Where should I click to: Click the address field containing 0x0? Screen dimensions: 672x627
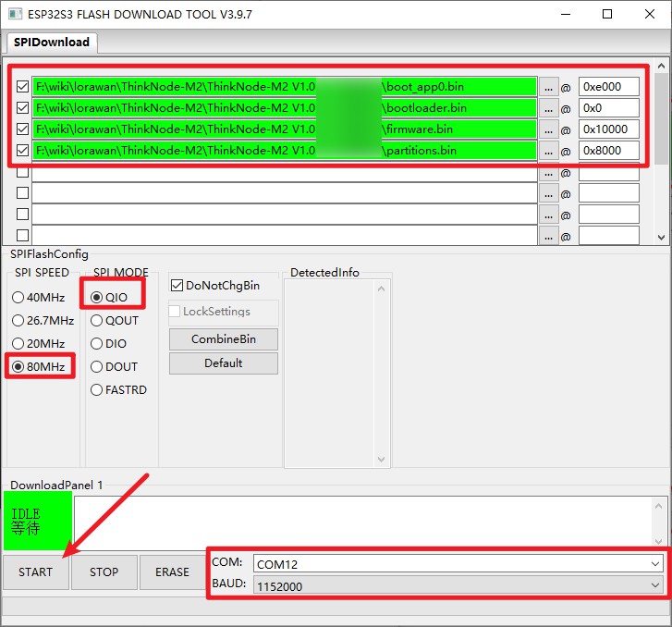[x=609, y=108]
